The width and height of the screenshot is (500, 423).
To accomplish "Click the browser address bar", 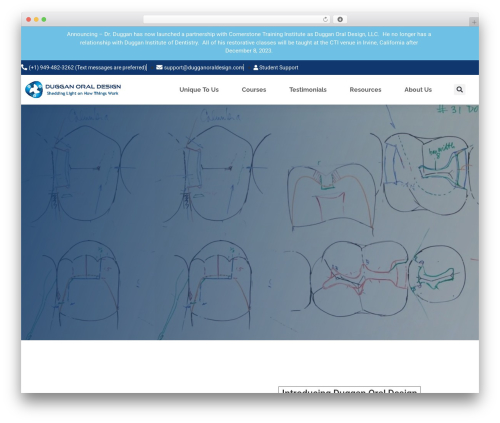I will (237, 19).
